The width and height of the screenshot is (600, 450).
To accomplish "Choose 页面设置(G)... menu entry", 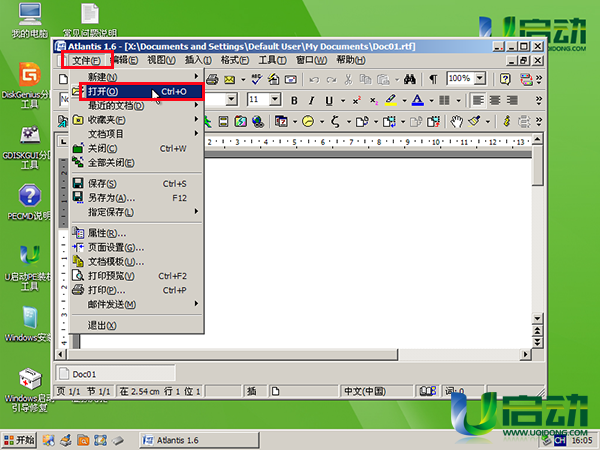I will tap(137, 248).
